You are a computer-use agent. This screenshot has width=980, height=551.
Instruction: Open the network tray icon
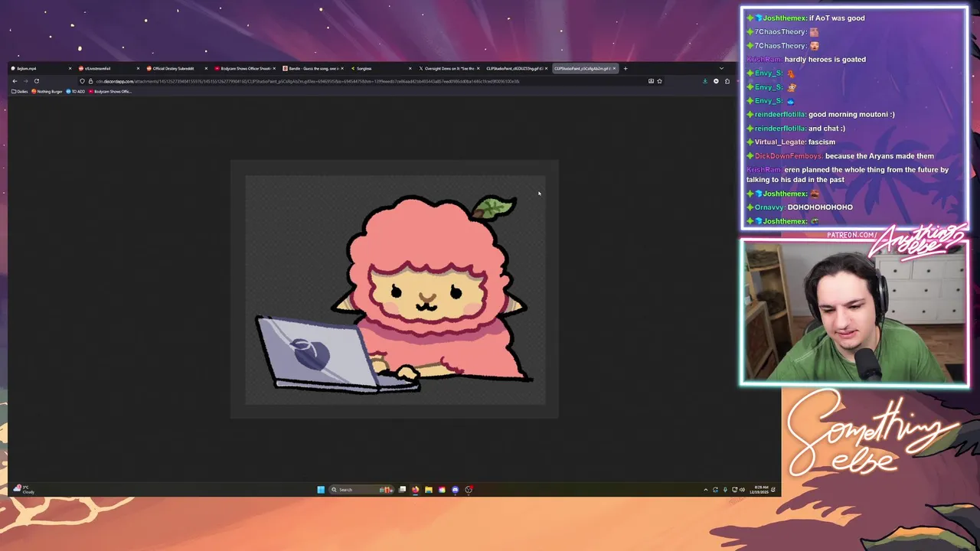pos(734,490)
